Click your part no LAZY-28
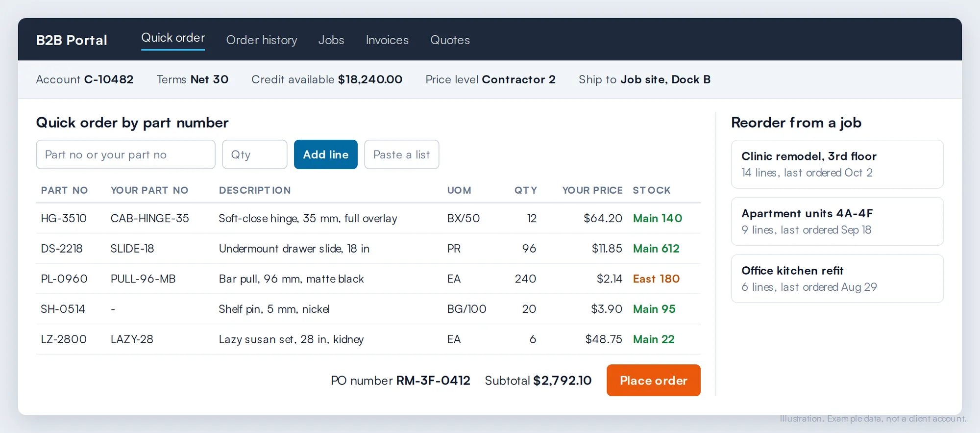980x433 pixels. [132, 339]
